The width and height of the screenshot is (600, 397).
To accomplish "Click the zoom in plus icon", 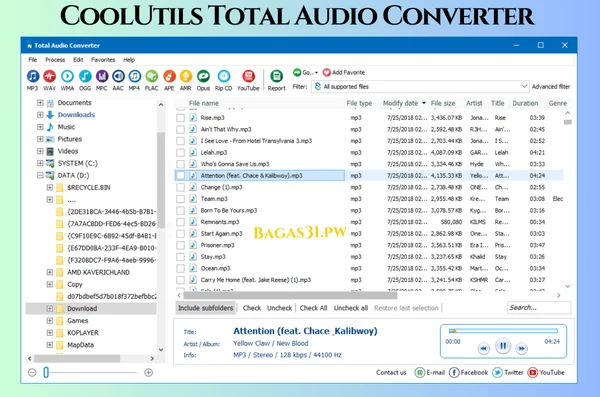I will point(148,372).
